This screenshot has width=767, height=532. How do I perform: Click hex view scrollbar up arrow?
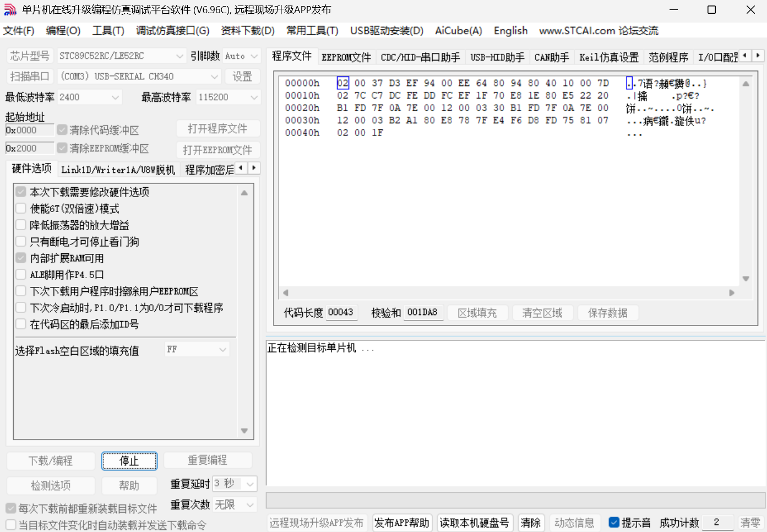click(x=746, y=84)
